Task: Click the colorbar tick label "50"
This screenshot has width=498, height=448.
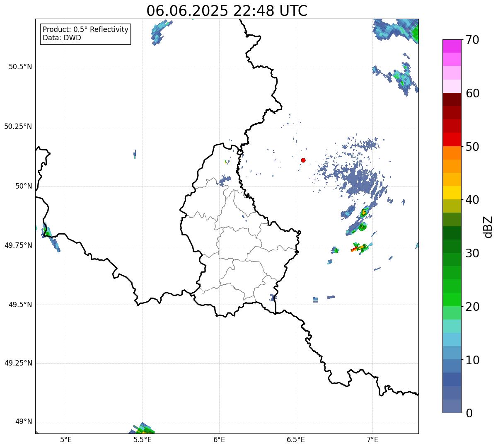Action: [472, 147]
